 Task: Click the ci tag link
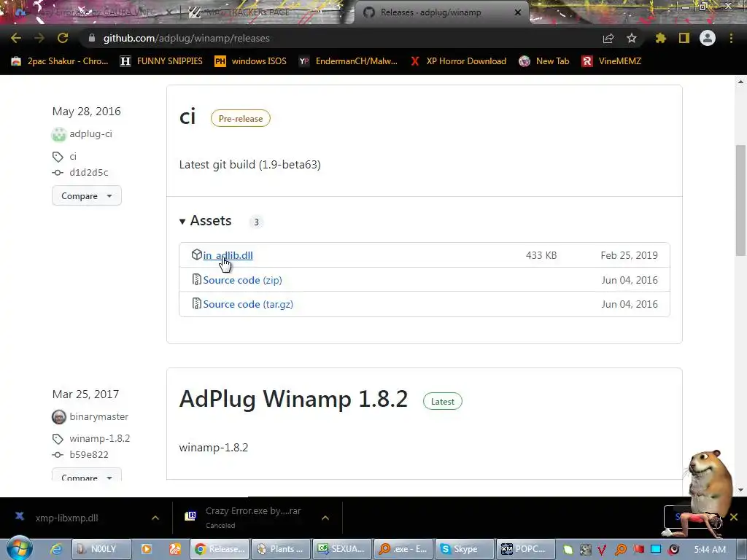[73, 156]
